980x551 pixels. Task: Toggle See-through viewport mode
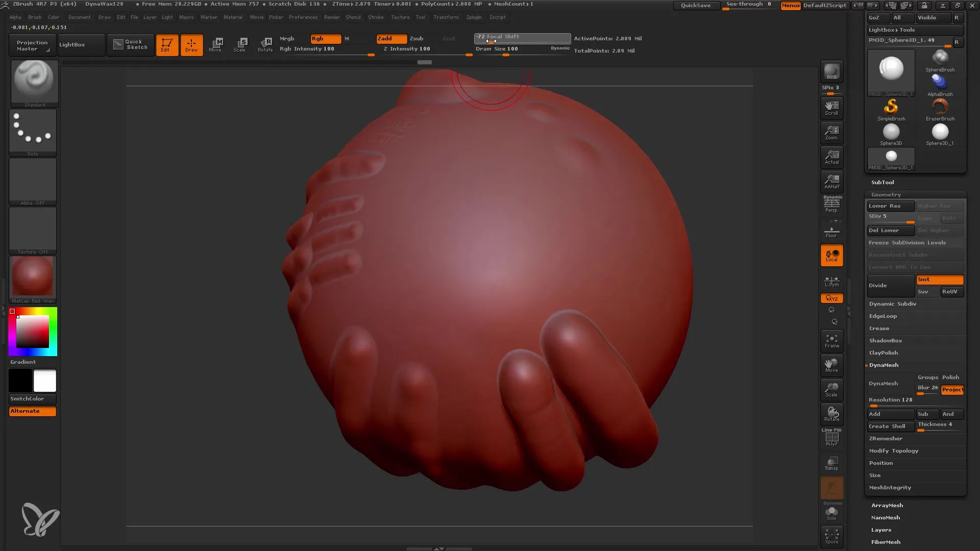pos(748,5)
